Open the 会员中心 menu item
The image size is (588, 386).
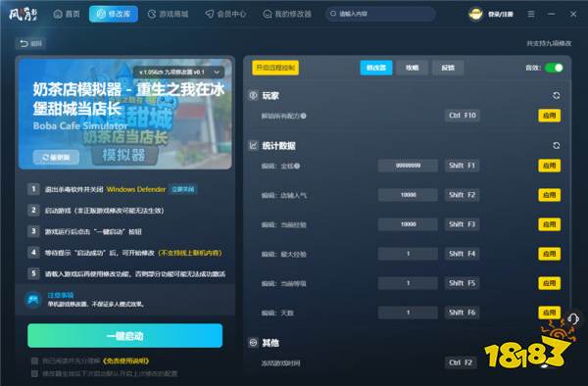click(x=225, y=15)
